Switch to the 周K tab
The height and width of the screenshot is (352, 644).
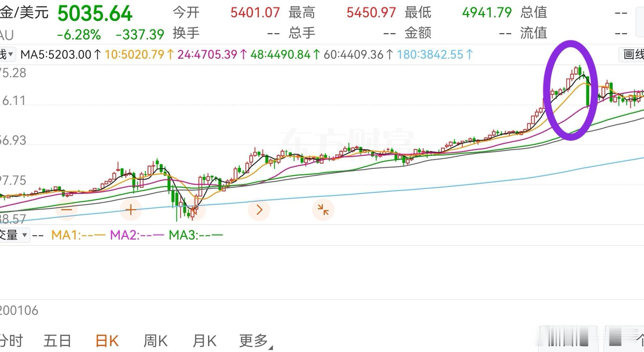pos(157,340)
